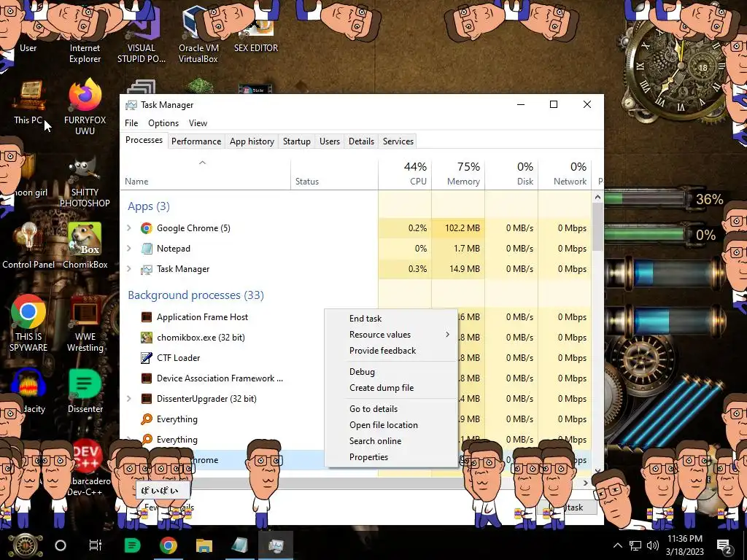Click the Application Frame Host icon
This screenshot has width=747, height=560.
point(146,317)
